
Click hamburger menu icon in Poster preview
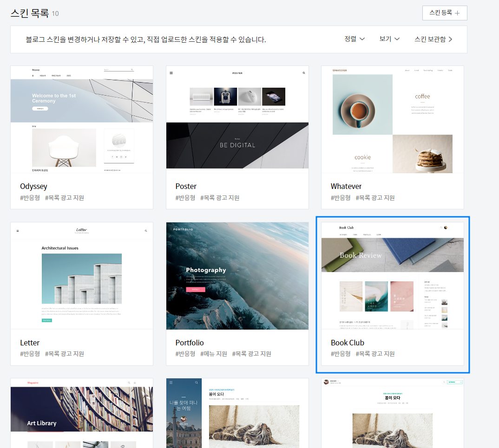[171, 73]
